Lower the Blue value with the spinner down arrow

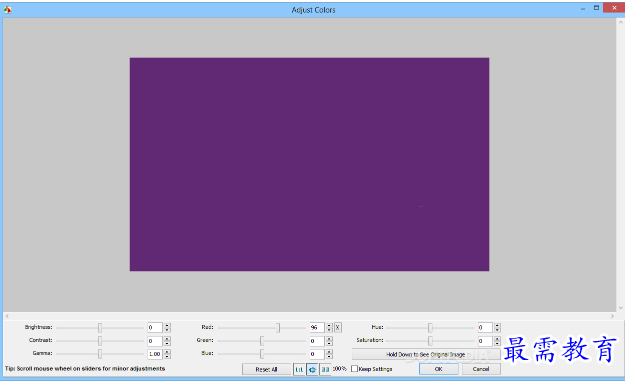[x=329, y=356]
